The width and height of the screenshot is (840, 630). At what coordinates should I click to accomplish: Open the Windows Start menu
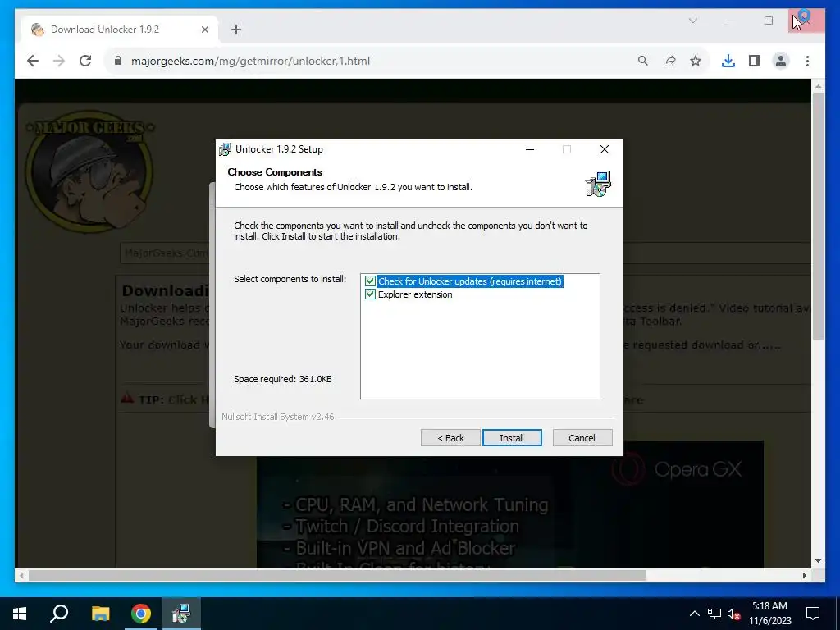point(20,614)
